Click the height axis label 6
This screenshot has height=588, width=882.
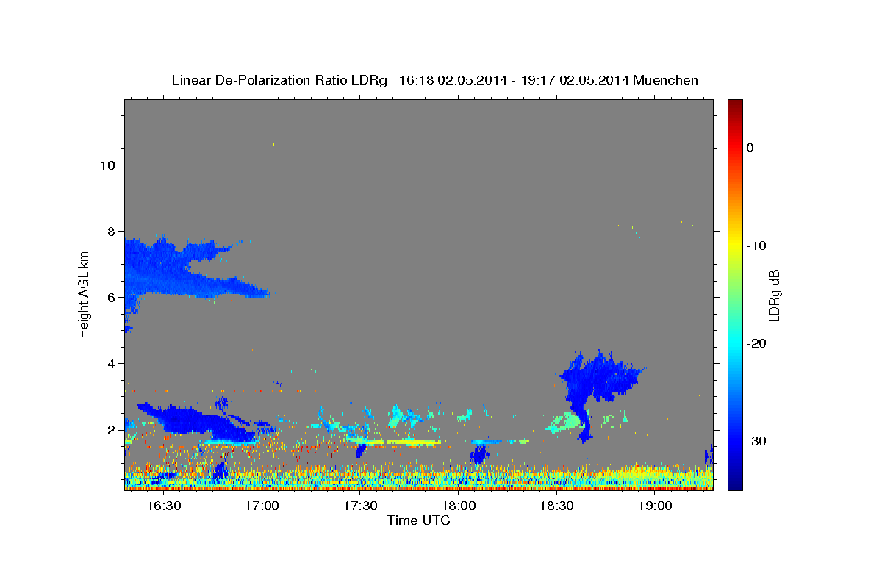tap(110, 297)
